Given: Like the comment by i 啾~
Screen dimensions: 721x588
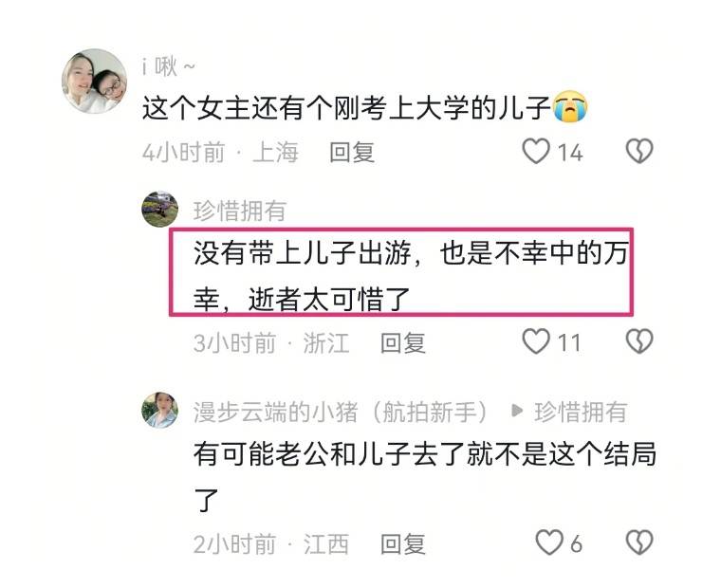Looking at the screenshot, I should point(536,151).
